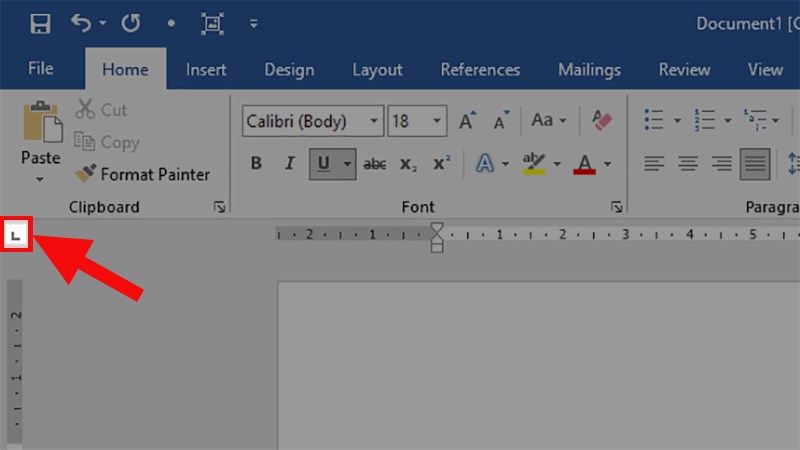Open the Review tab
This screenshot has width=800, height=450.
tap(684, 69)
